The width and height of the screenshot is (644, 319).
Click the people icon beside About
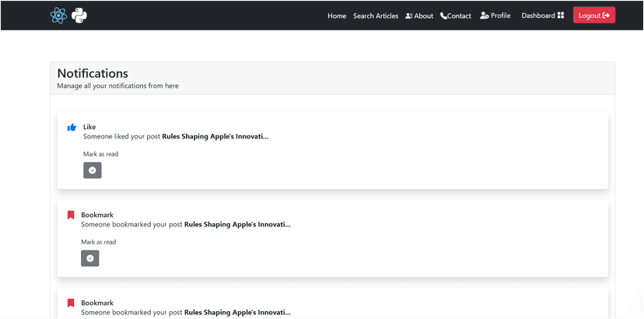click(x=409, y=16)
